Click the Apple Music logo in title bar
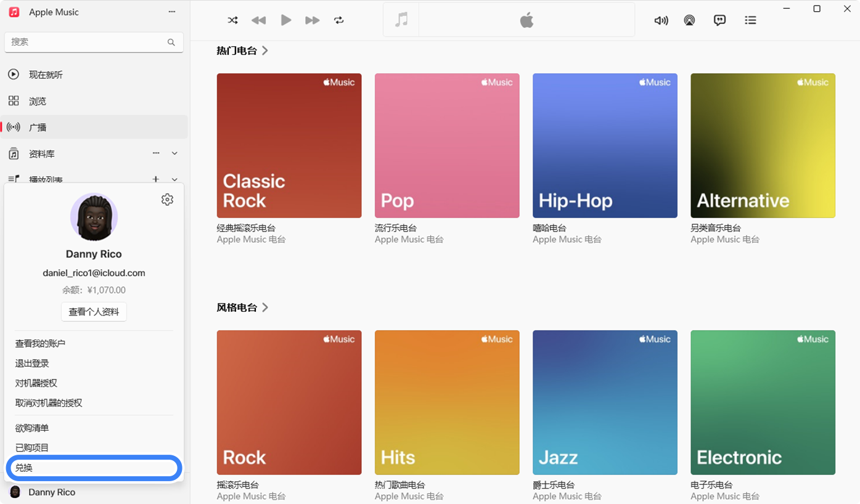 (x=14, y=12)
